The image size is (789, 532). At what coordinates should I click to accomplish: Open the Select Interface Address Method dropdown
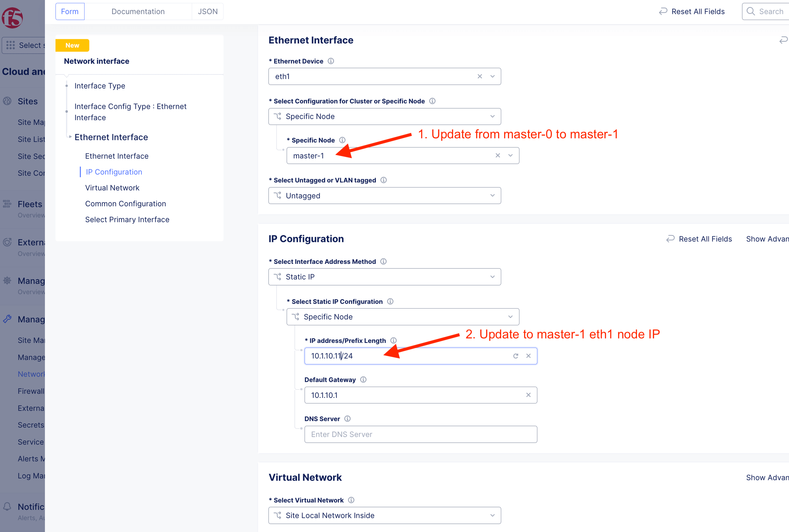[493, 277]
